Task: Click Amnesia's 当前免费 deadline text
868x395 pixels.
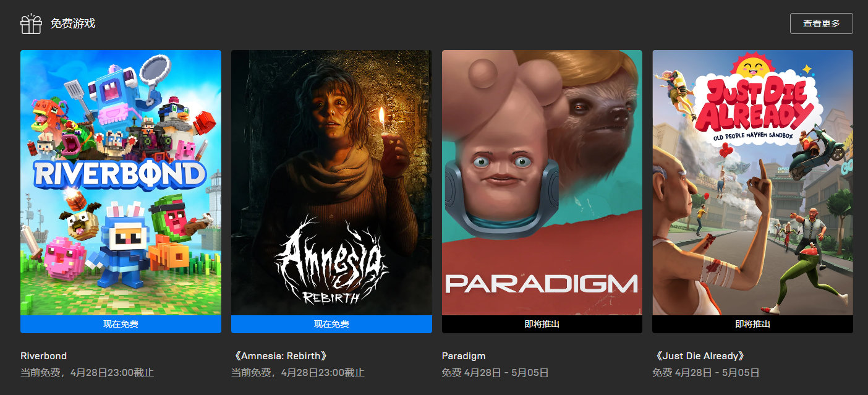Action: coord(298,373)
